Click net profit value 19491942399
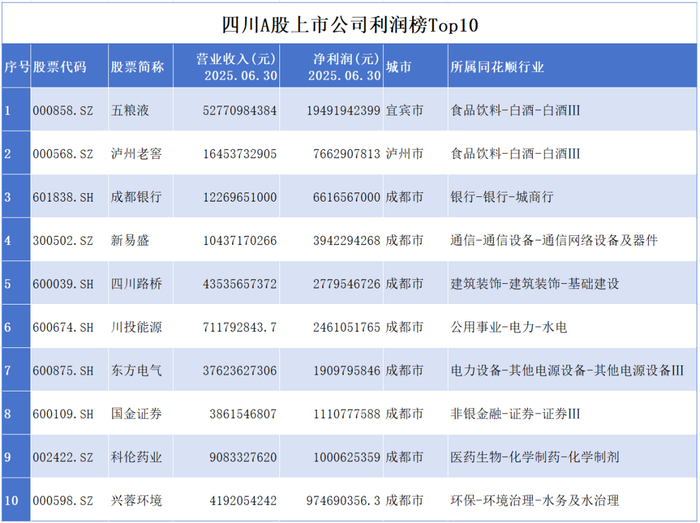 pyautogui.click(x=343, y=110)
